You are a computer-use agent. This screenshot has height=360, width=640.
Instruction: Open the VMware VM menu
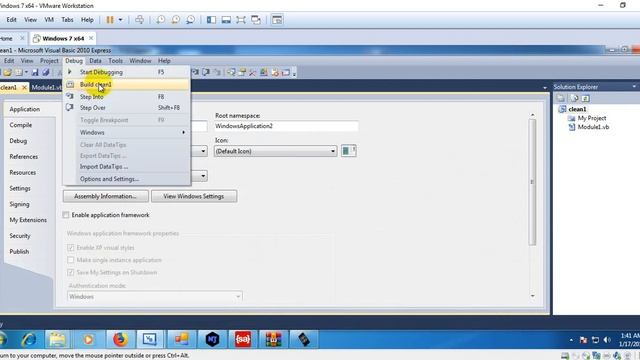pos(49,20)
